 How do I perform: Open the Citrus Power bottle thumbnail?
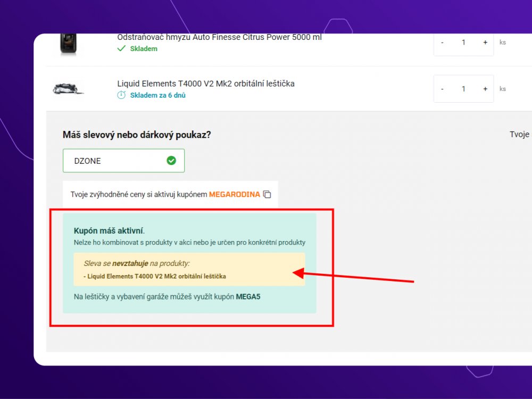68,44
